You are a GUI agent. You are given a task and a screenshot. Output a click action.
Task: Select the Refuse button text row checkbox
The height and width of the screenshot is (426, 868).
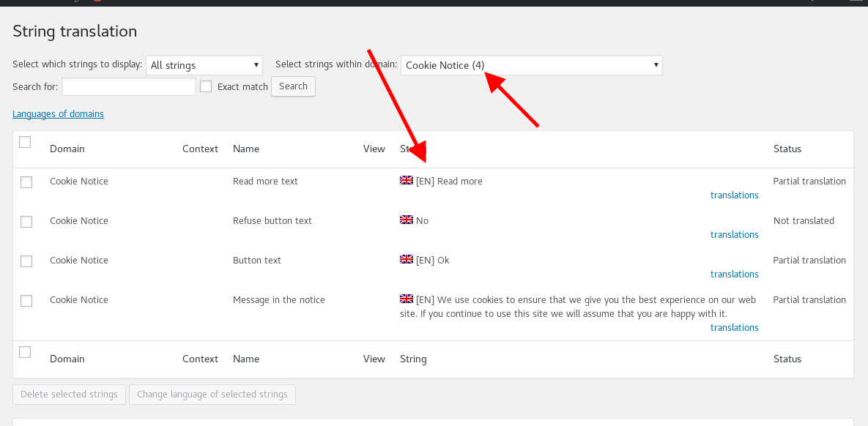(x=26, y=222)
